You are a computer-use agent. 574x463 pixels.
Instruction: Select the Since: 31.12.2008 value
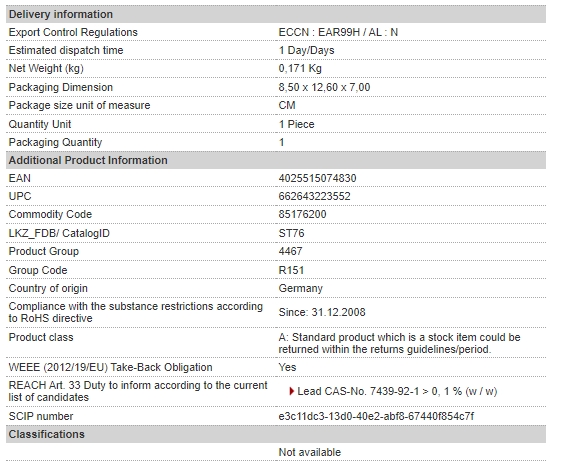click(322, 312)
